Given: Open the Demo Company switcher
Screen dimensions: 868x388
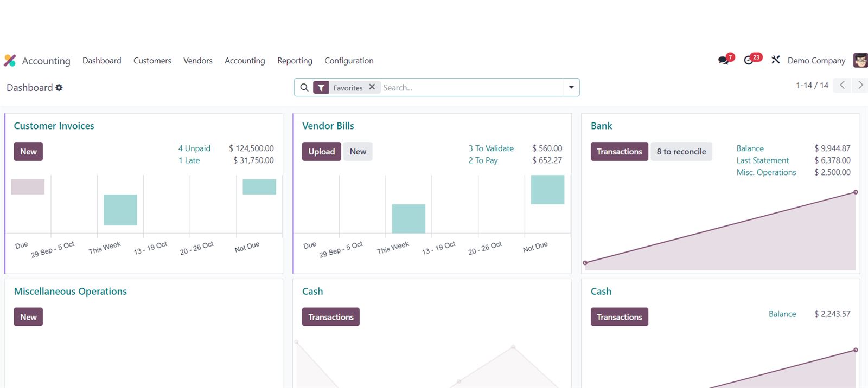Looking at the screenshot, I should (x=816, y=61).
